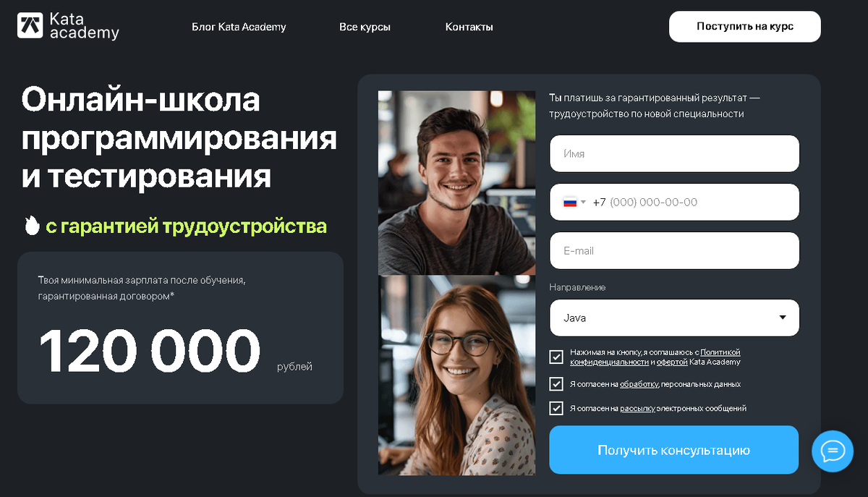Image resolution: width=868 pixels, height=497 pixels.
Task: Click into the E-mail input field
Action: pyautogui.click(x=674, y=250)
